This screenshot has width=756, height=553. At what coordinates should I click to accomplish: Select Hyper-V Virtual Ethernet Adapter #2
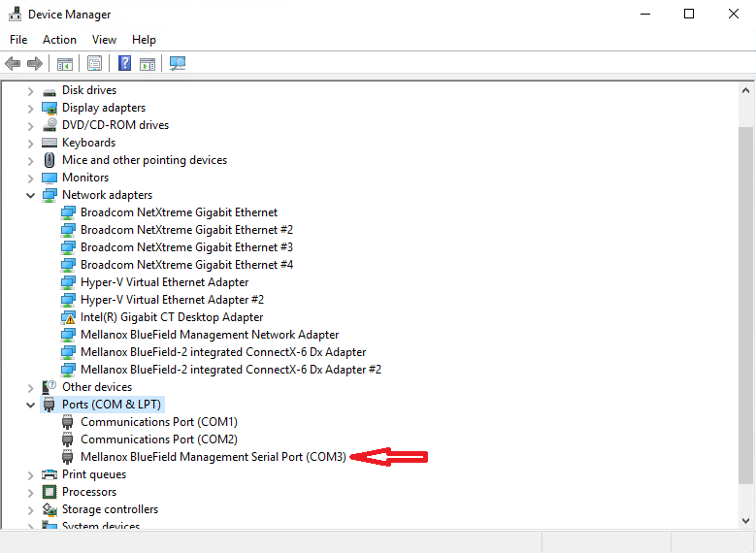pyautogui.click(x=172, y=300)
